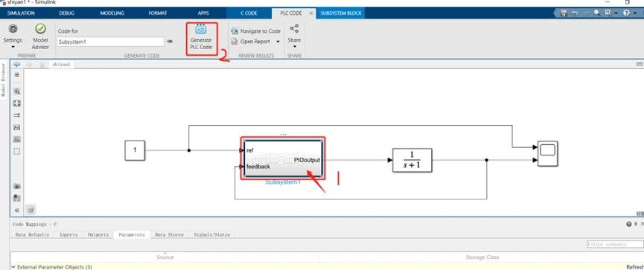Select the Area box tool in palette
Image resolution: width=644 pixels, height=270 pixels.
click(x=17, y=152)
